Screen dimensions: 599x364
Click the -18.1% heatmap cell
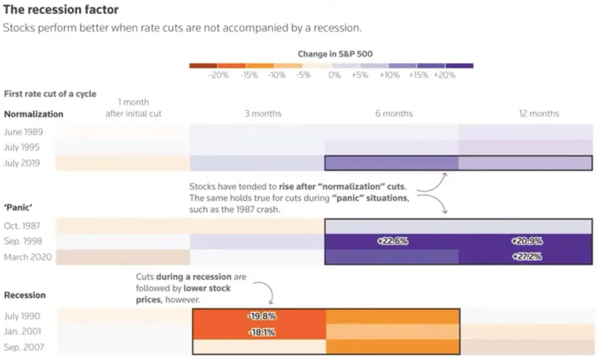point(259,332)
